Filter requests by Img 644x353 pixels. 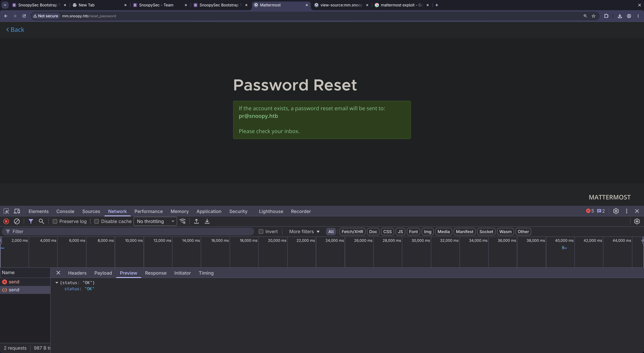pyautogui.click(x=428, y=232)
